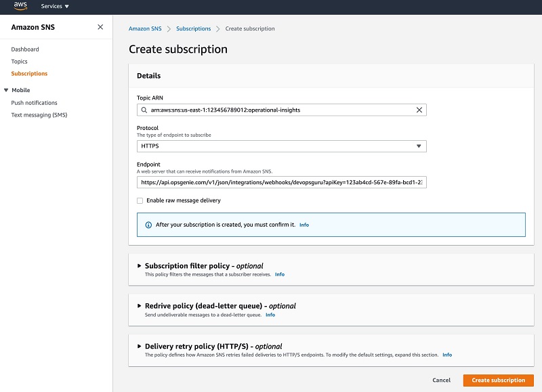The image size is (542, 392).
Task: Clear the Topic ARN field with X icon
Action: [x=419, y=110]
